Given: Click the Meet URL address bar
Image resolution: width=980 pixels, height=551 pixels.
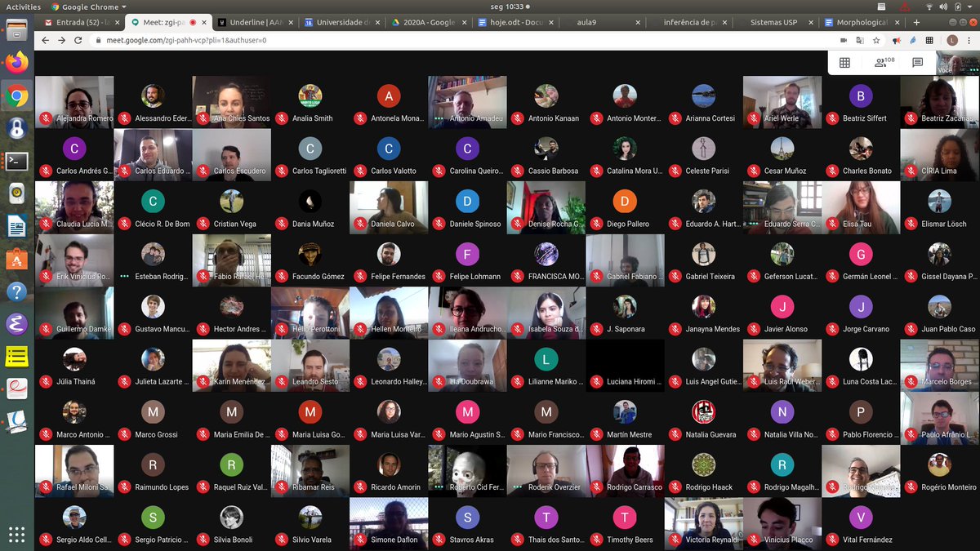Looking at the screenshot, I should [x=465, y=40].
